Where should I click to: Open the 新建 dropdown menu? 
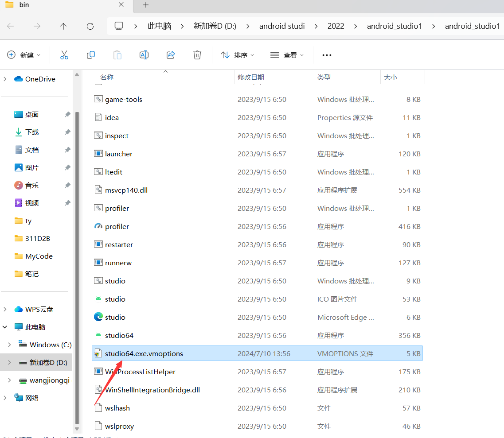(24, 55)
